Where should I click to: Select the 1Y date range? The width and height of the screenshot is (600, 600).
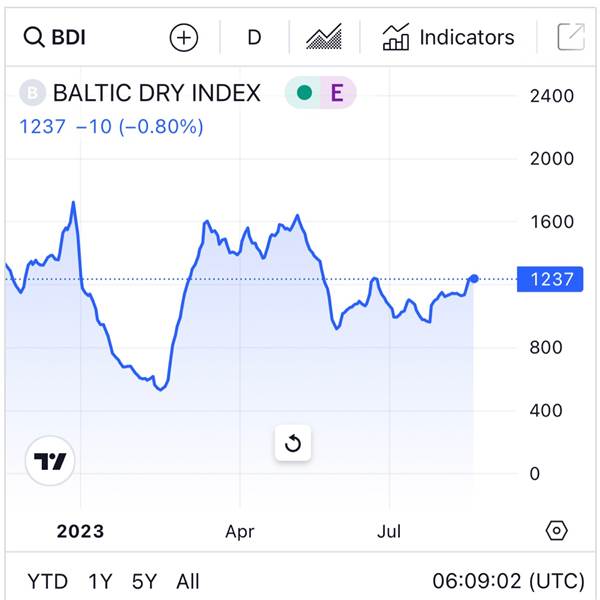100,582
